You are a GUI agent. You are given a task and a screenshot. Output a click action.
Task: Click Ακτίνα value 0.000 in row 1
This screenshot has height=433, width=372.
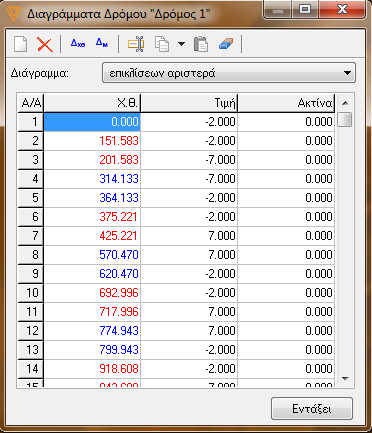[x=286, y=122]
